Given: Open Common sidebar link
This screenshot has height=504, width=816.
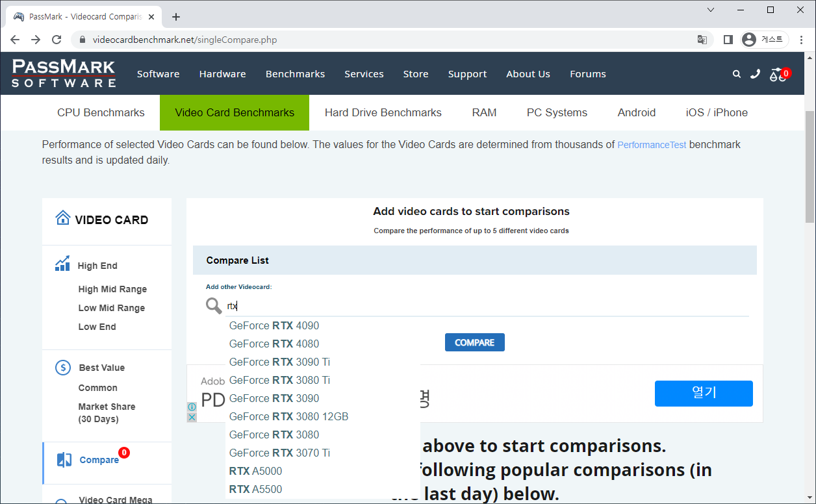Looking at the screenshot, I should pos(98,388).
